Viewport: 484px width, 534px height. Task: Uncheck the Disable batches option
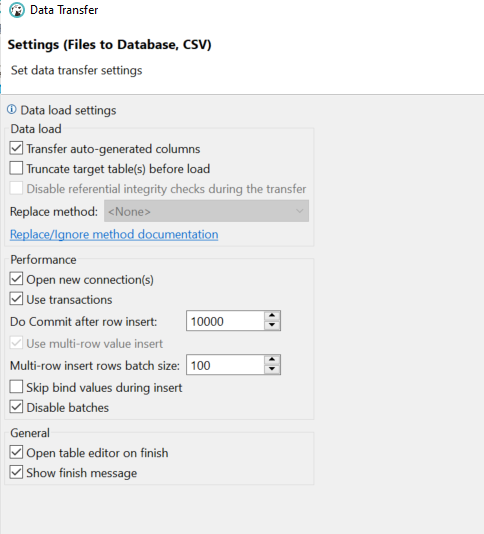[x=16, y=407]
